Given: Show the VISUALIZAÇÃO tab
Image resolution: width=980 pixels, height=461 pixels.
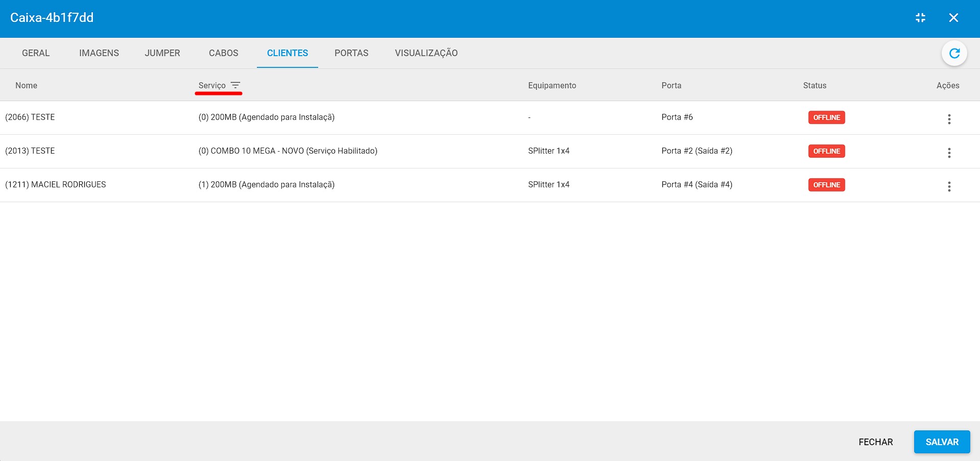Looking at the screenshot, I should point(426,53).
